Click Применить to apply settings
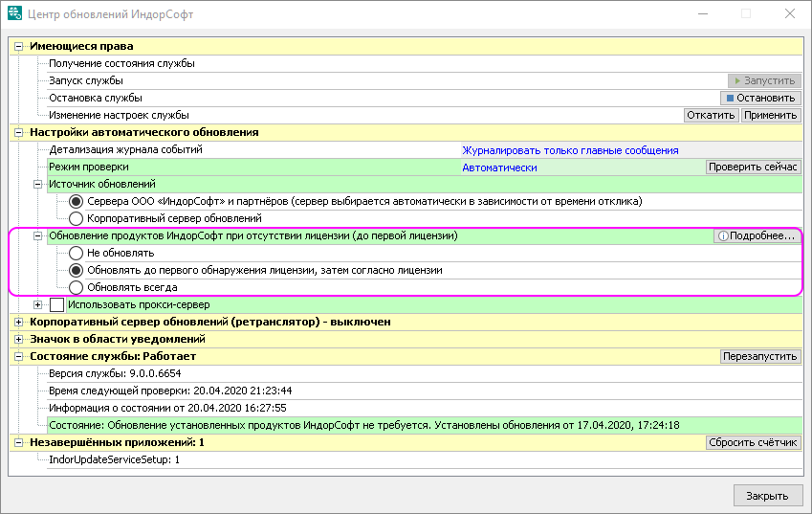The width and height of the screenshot is (812, 514). 771,115
